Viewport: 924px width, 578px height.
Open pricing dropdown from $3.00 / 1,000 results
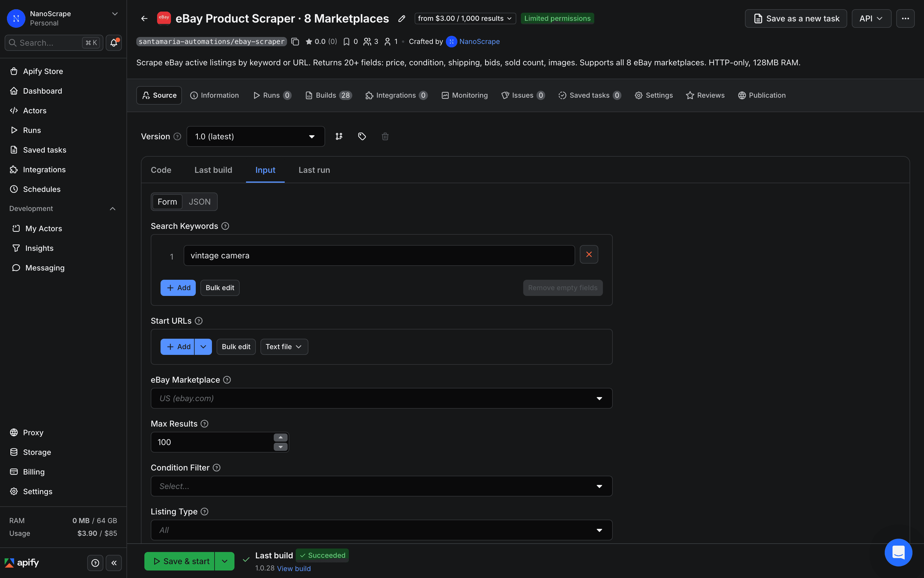(x=465, y=18)
